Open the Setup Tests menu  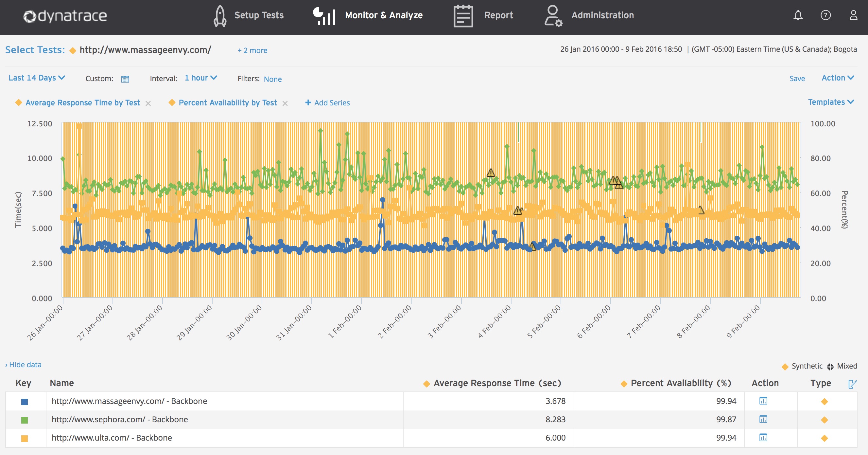coord(259,15)
